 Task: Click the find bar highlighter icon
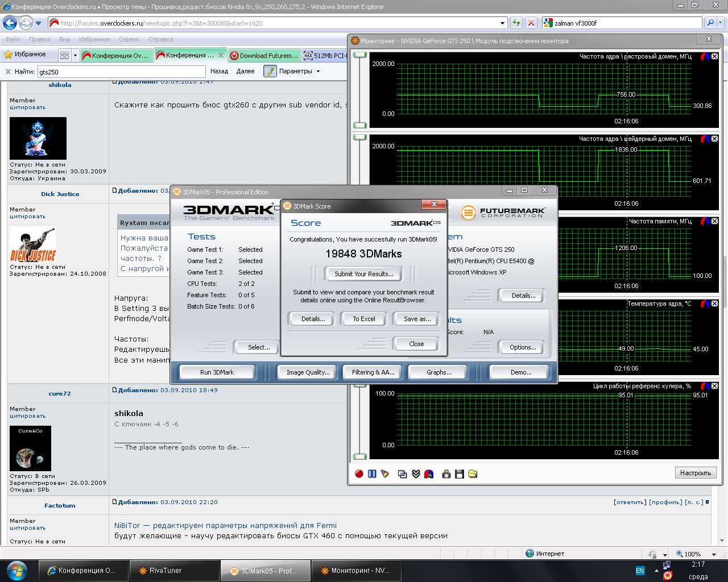(270, 71)
